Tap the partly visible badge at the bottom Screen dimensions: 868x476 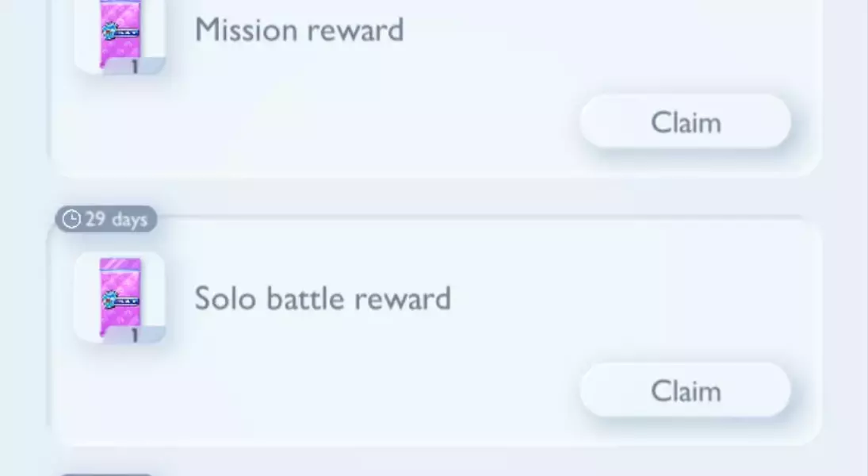(x=106, y=473)
